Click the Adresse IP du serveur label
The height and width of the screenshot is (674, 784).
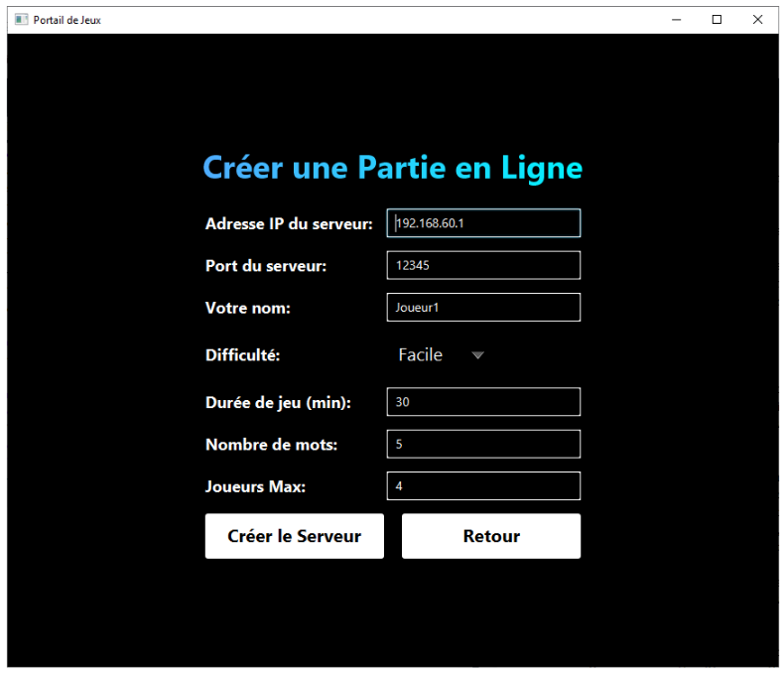[x=289, y=223]
